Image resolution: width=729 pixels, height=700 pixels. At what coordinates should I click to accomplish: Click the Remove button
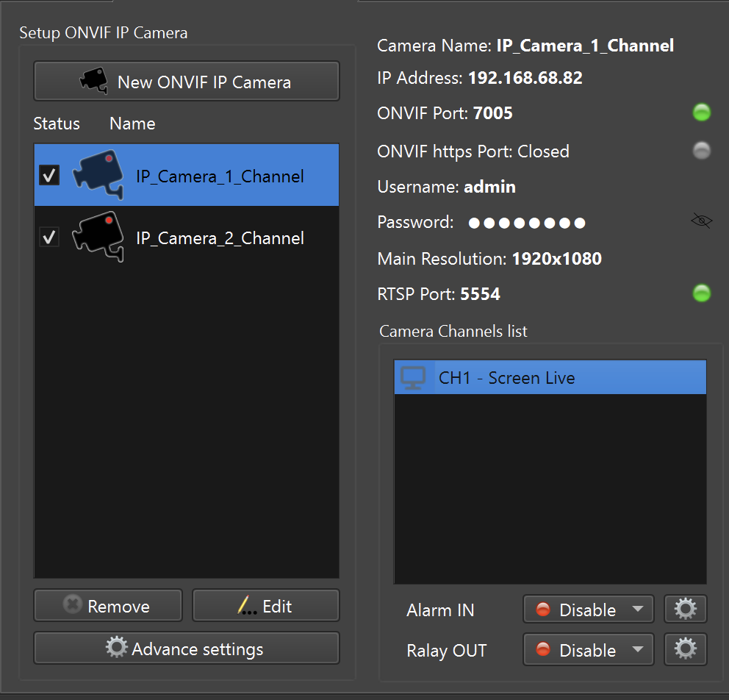(x=107, y=606)
